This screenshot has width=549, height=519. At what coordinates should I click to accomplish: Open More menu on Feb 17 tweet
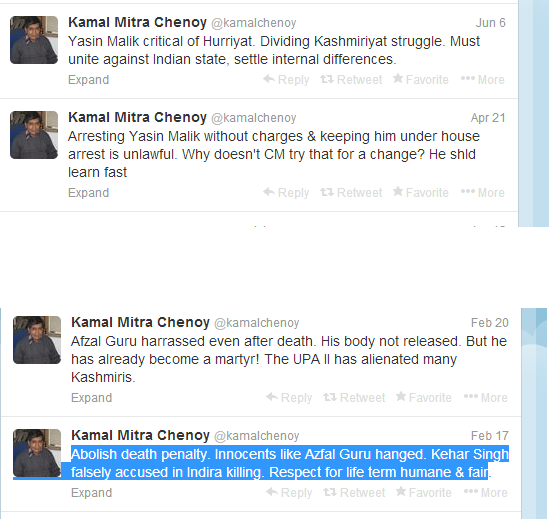coord(486,492)
